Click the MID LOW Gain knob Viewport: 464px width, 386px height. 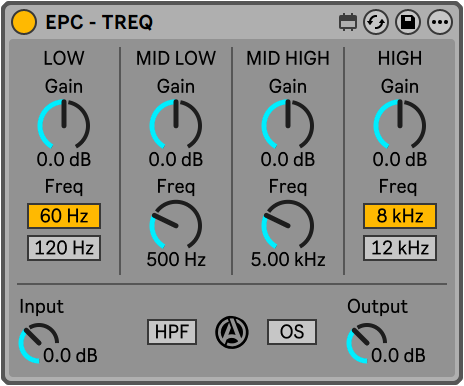click(x=176, y=125)
